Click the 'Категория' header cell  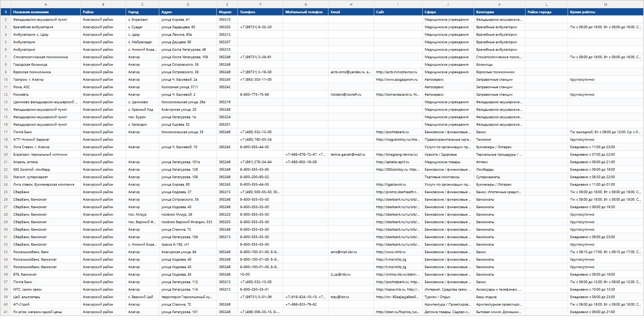tap(499, 12)
